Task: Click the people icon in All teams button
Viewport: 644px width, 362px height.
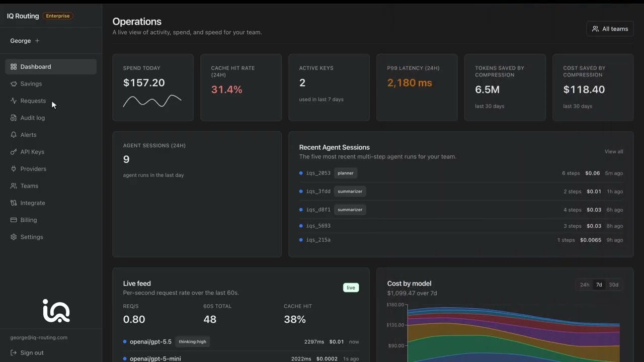Action: click(x=596, y=29)
